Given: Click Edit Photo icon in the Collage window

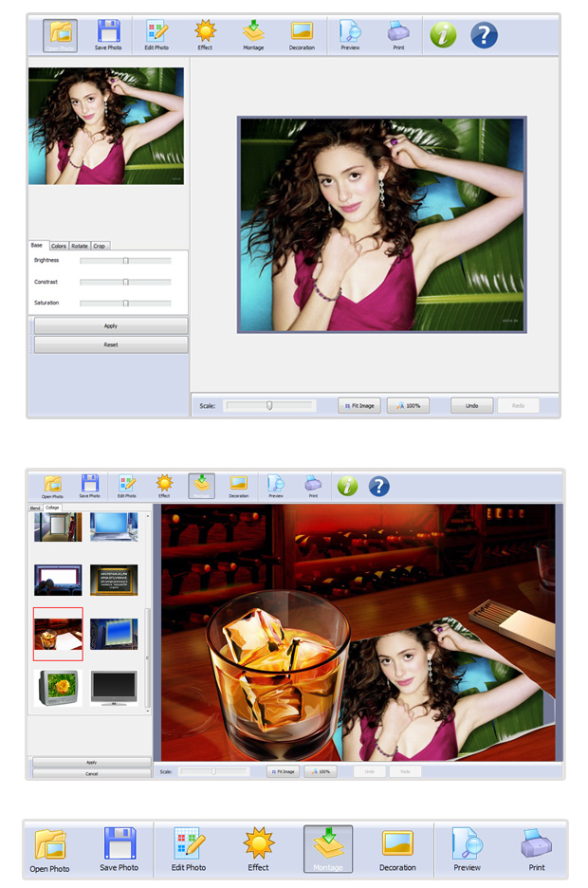Looking at the screenshot, I should pyautogui.click(x=127, y=487).
